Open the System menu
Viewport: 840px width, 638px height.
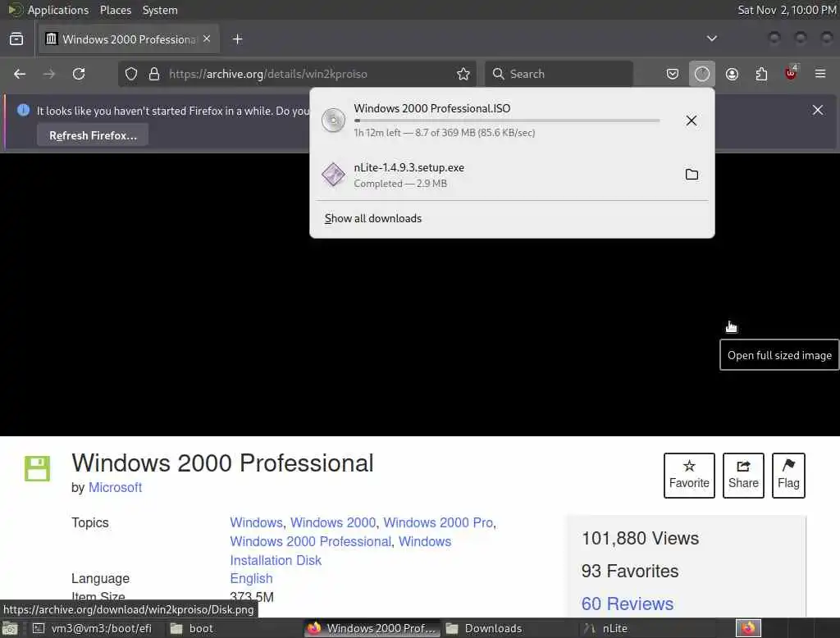coord(160,10)
